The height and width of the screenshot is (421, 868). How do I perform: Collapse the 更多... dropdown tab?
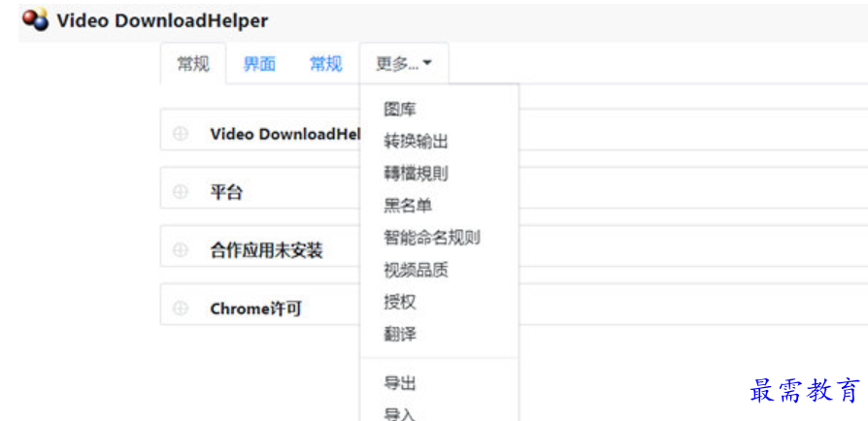(404, 64)
